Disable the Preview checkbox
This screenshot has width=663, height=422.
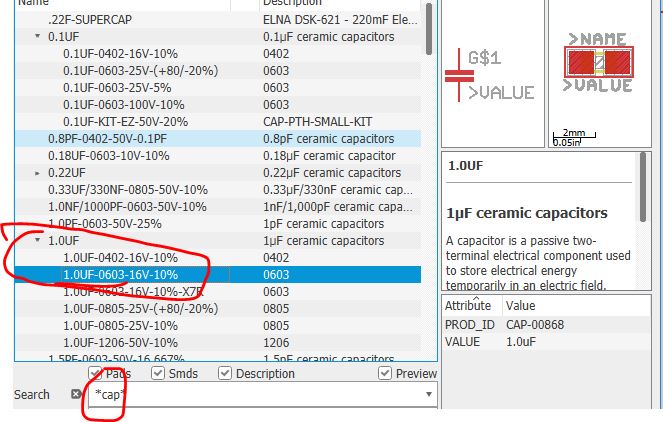(x=385, y=374)
